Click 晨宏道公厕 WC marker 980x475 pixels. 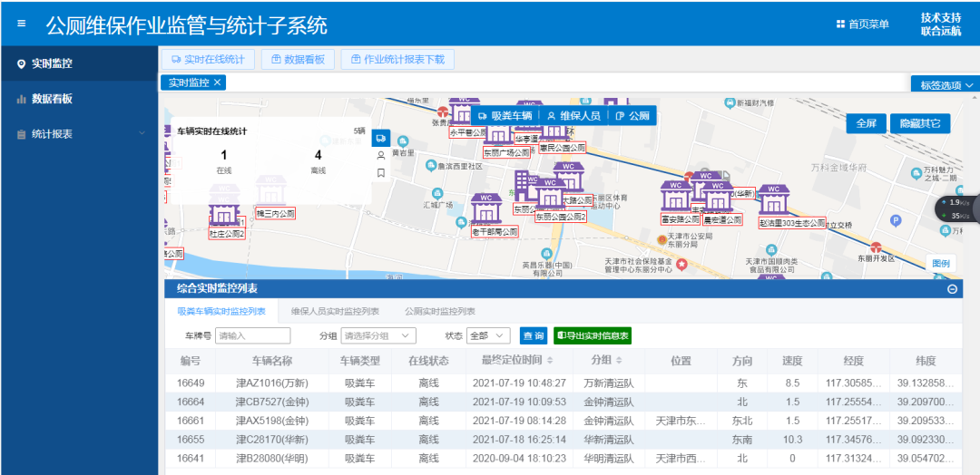pos(718,196)
